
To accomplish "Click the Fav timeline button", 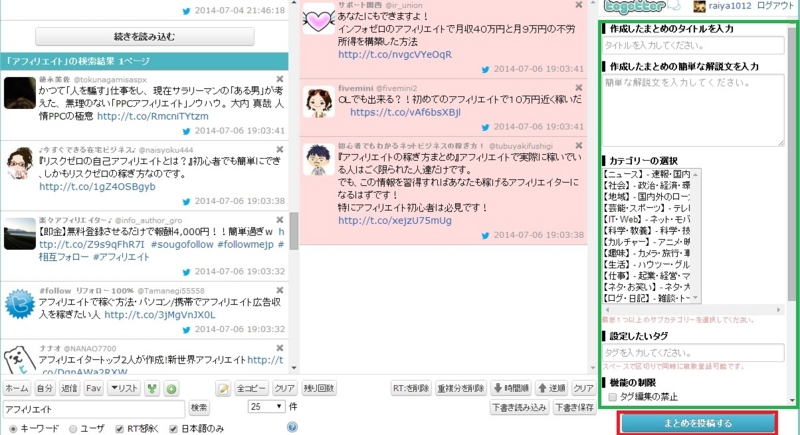I will (93, 389).
